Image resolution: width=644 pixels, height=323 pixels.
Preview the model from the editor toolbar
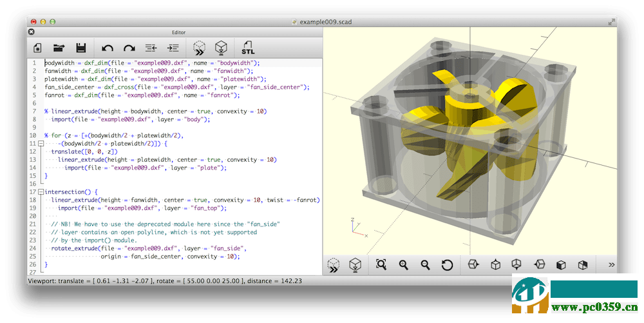point(199,48)
